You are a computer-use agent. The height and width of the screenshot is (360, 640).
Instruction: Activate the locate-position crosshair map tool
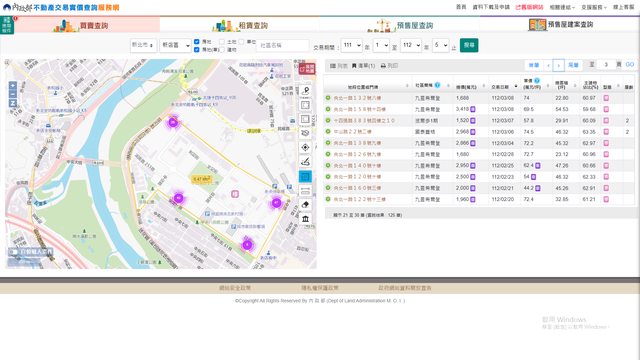point(305,147)
